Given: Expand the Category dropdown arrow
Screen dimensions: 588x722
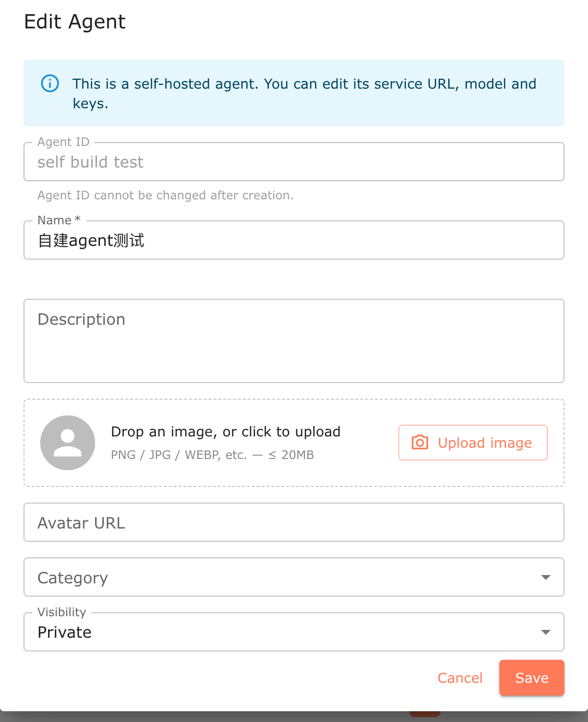Looking at the screenshot, I should 545,578.
